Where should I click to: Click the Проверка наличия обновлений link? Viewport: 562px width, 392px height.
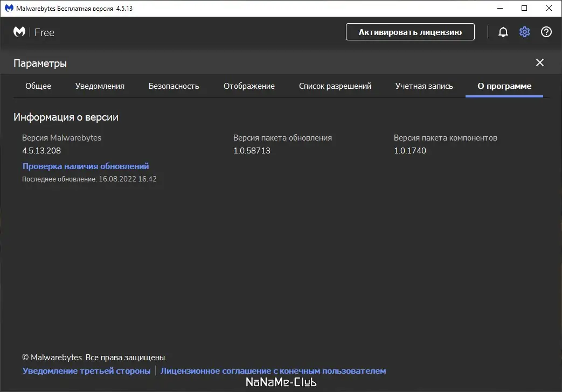[x=86, y=166]
